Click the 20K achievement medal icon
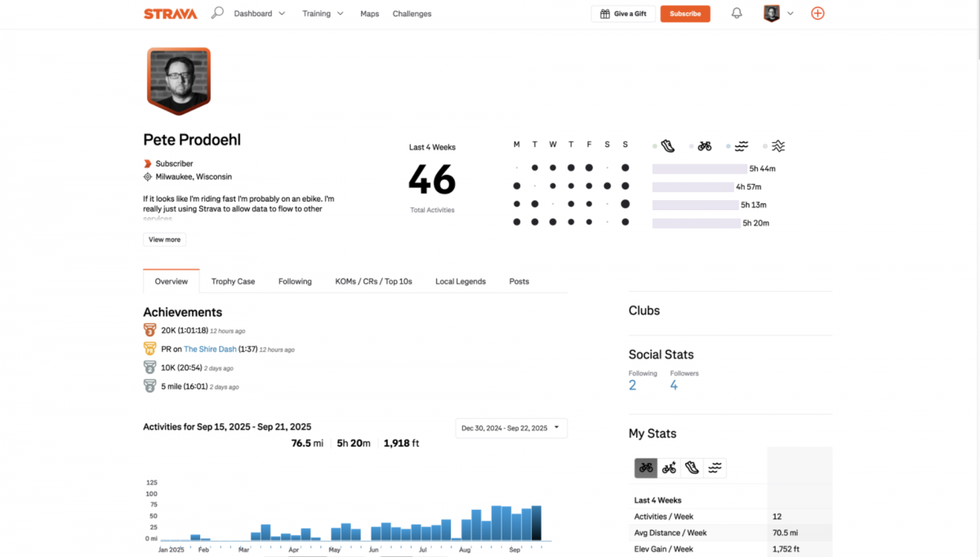Viewport: 980px width, 557px height. (x=149, y=330)
